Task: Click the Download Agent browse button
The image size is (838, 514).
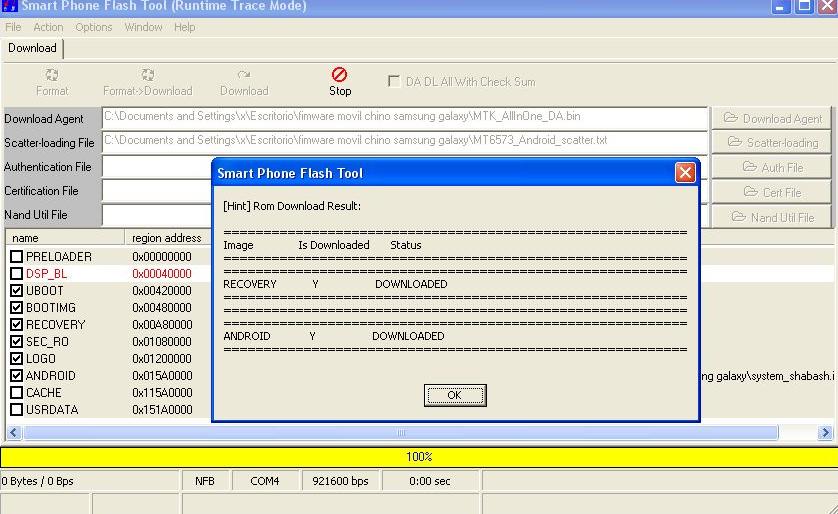Action: 772,118
